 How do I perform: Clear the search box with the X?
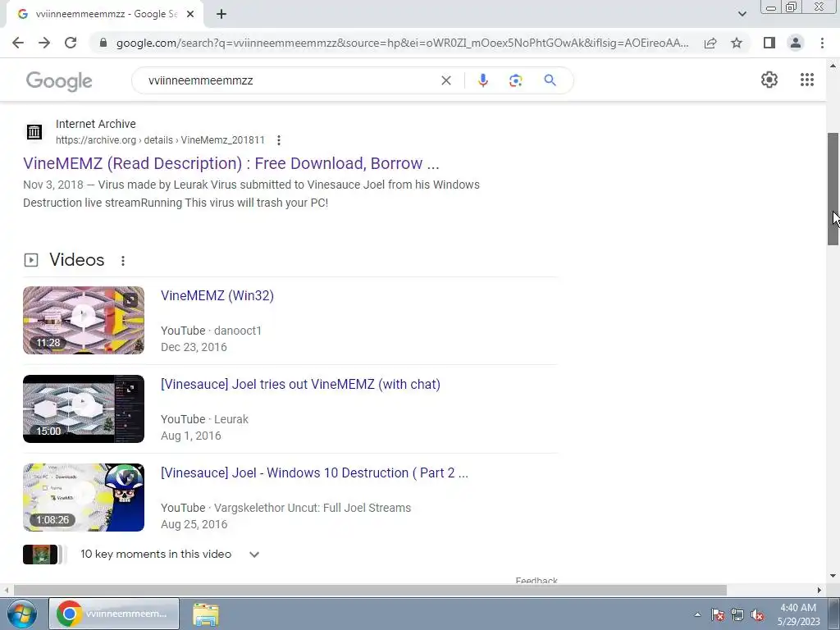[445, 80]
